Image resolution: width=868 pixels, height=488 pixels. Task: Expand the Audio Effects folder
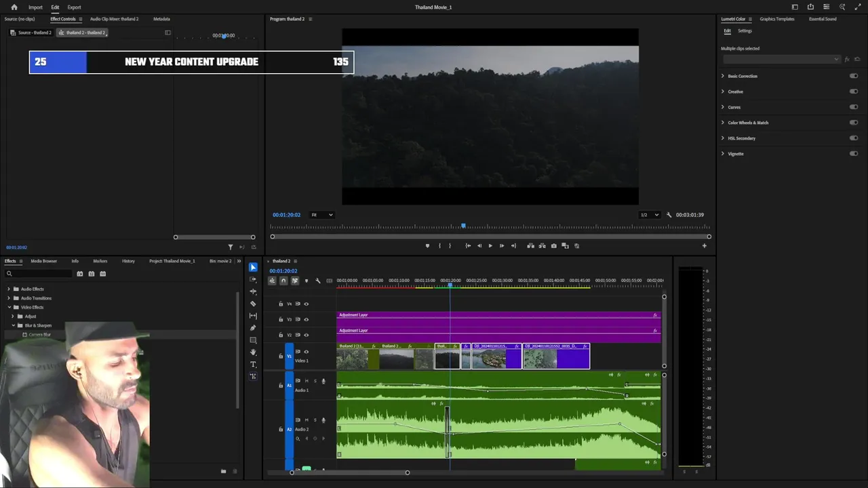click(9, 289)
